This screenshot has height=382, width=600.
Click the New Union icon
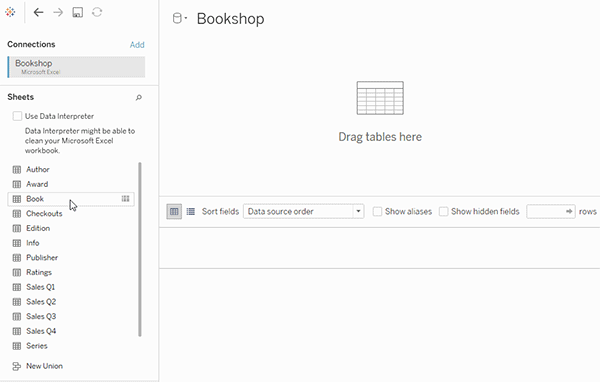click(16, 366)
